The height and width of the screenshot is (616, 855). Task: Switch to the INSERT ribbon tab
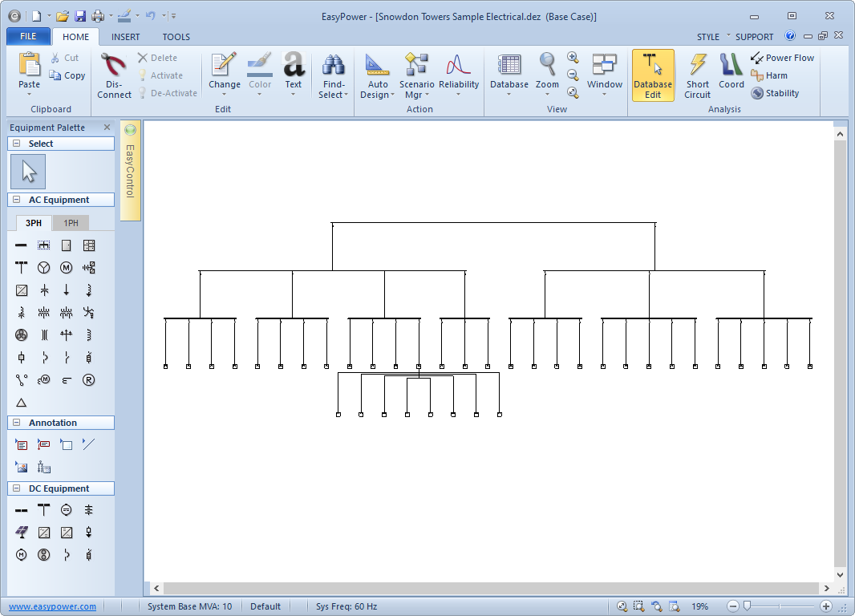tap(125, 36)
